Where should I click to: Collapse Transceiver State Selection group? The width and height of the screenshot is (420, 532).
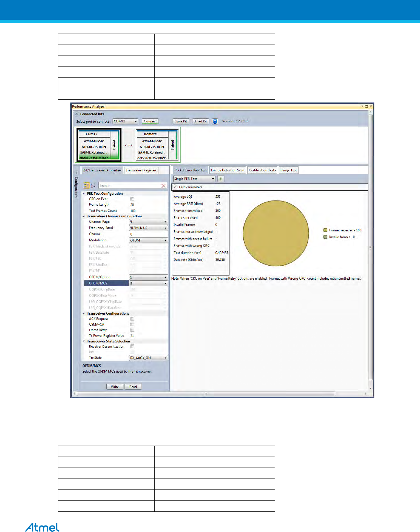pyautogui.click(x=84, y=341)
